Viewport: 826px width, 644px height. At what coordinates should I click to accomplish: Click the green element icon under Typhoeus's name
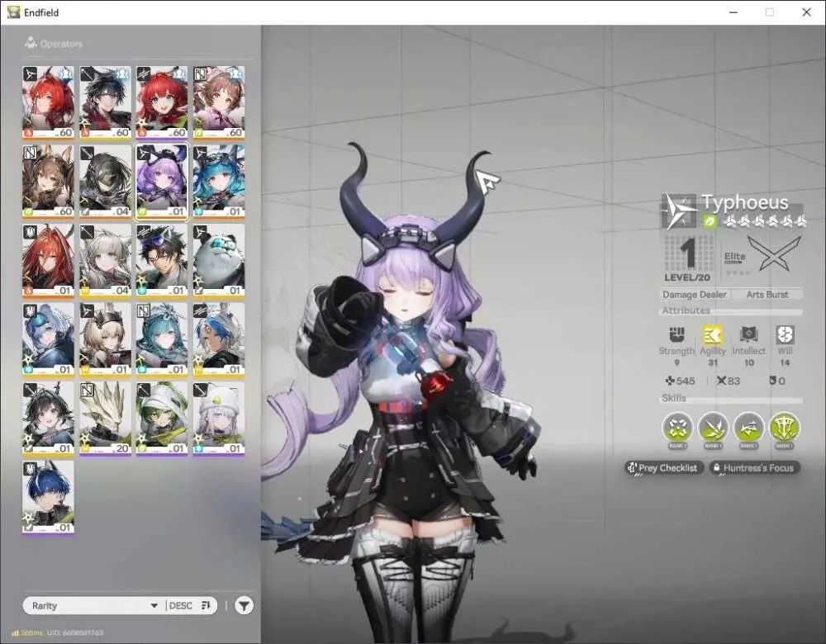710,221
